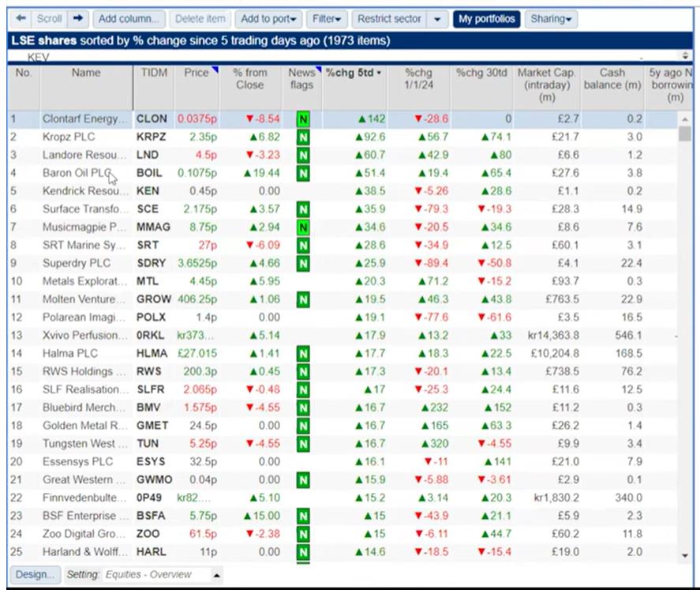Open news flag for RWS Holdings
The width and height of the screenshot is (700, 590).
pos(303,371)
